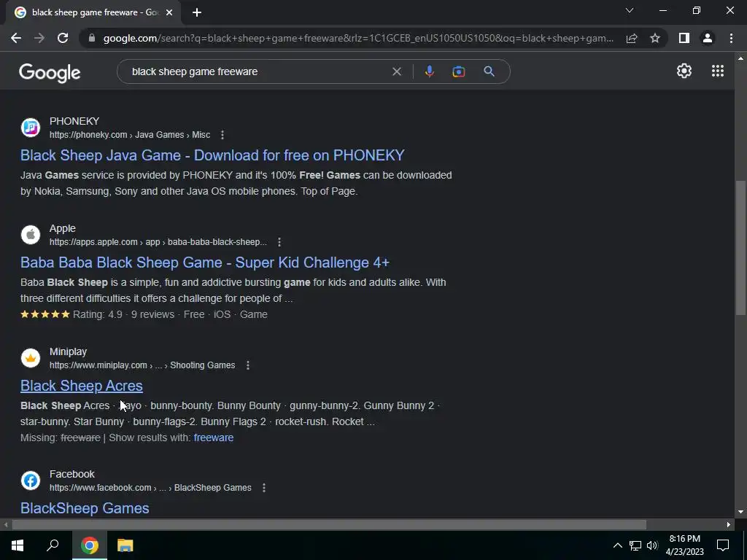Open more options for PHONEKY result

coord(222,135)
